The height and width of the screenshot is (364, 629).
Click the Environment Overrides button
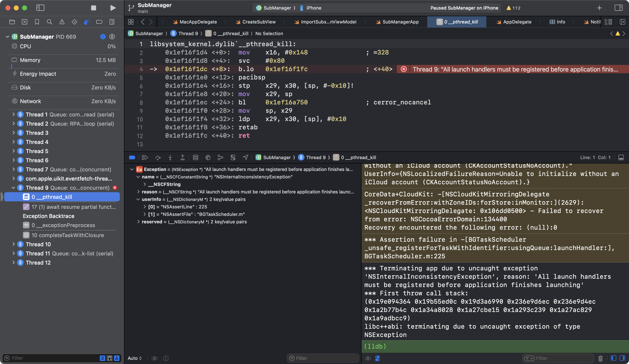[233, 157]
